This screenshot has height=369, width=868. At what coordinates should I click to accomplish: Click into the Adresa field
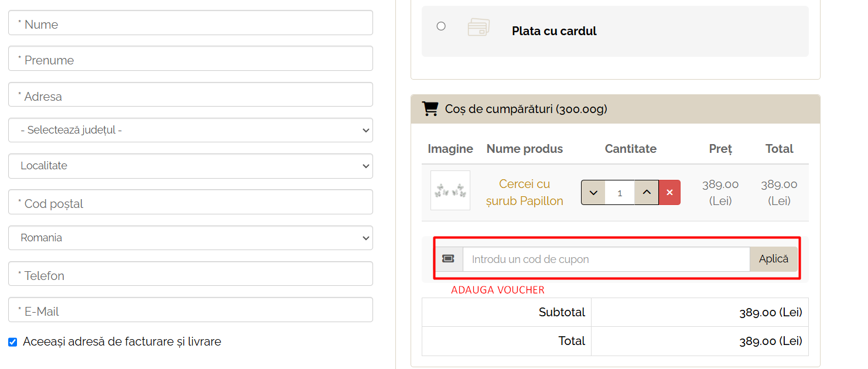click(x=190, y=95)
